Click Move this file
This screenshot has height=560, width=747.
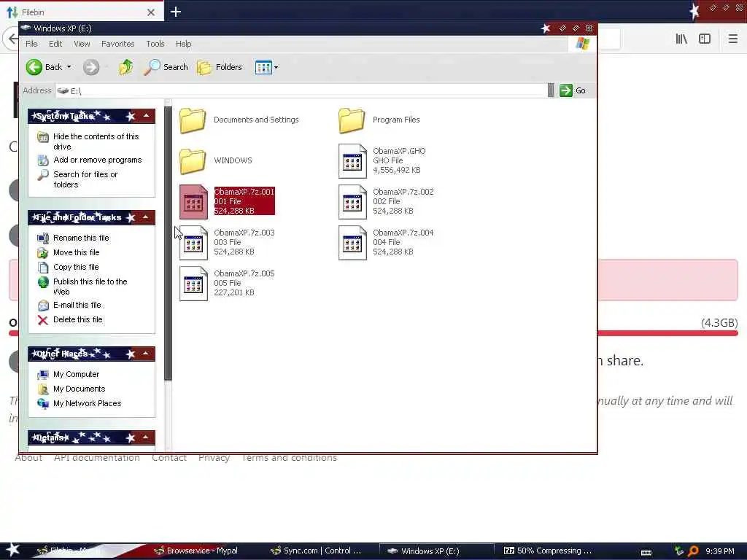coord(76,252)
